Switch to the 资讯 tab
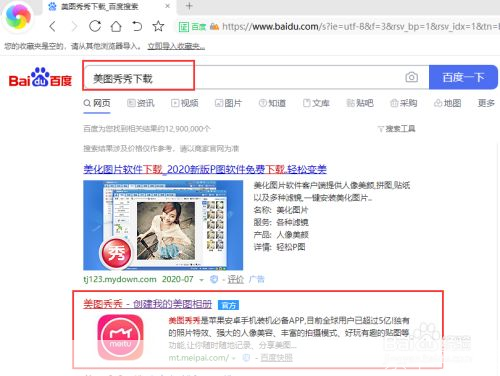The image size is (500, 376). point(141,103)
